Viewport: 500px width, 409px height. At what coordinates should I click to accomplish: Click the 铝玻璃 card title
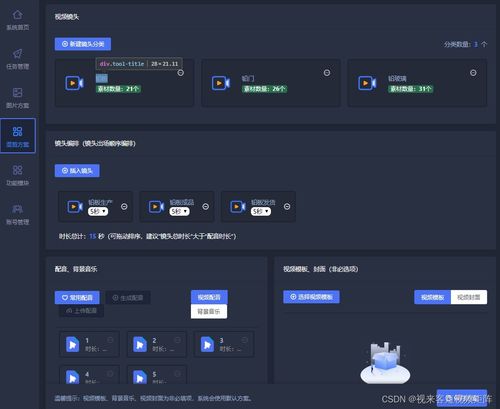[x=397, y=79]
